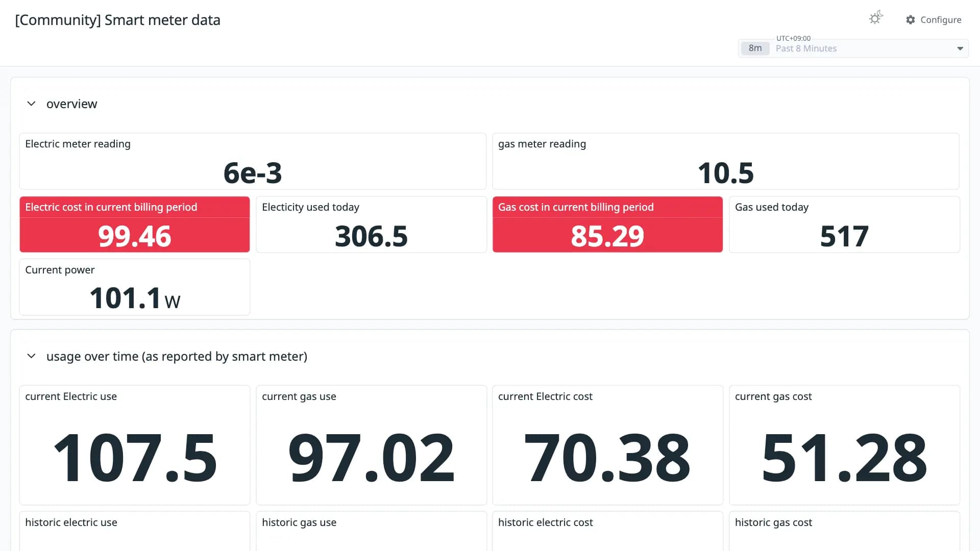The image size is (980, 551).
Task: Click the Configure gear icon
Action: pos(911,20)
